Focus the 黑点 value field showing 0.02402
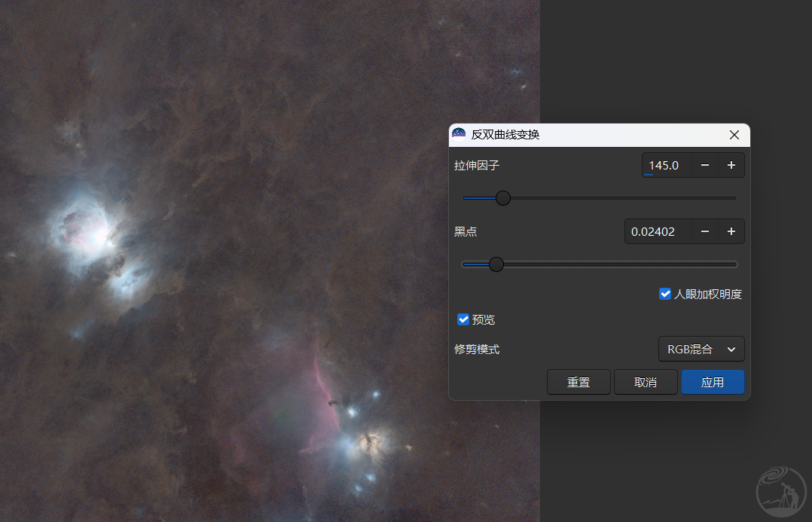 657,232
